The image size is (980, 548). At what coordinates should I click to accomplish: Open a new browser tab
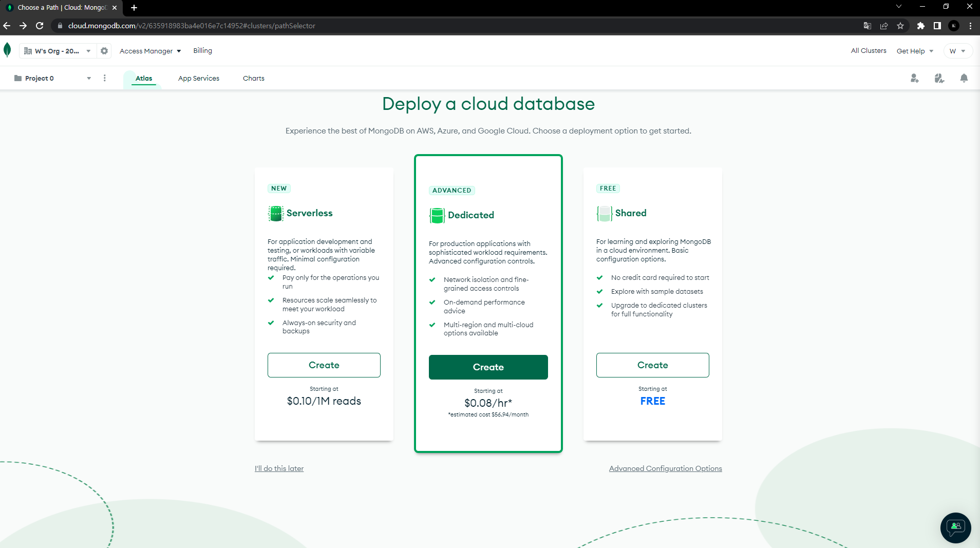pyautogui.click(x=134, y=8)
